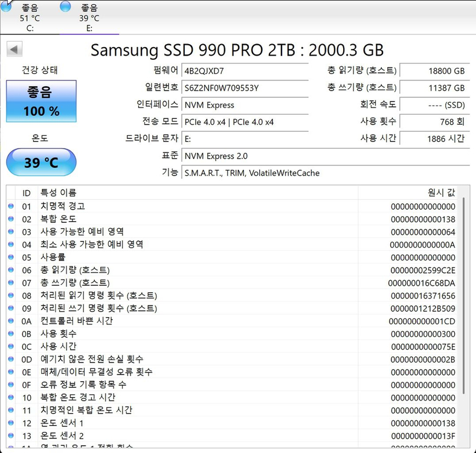The image size is (476, 453).
Task: Click status dot for row 0B 사용 횟수
Action: pyautogui.click(x=11, y=333)
